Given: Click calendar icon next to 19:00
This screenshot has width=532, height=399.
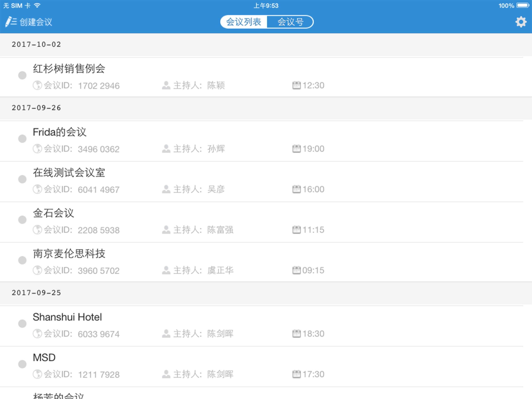Looking at the screenshot, I should tap(297, 149).
